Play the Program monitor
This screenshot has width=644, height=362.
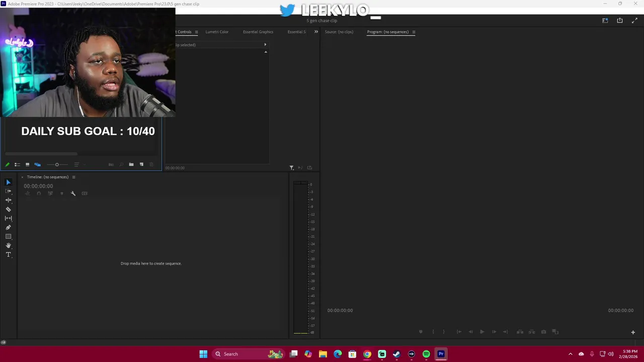pos(482,332)
